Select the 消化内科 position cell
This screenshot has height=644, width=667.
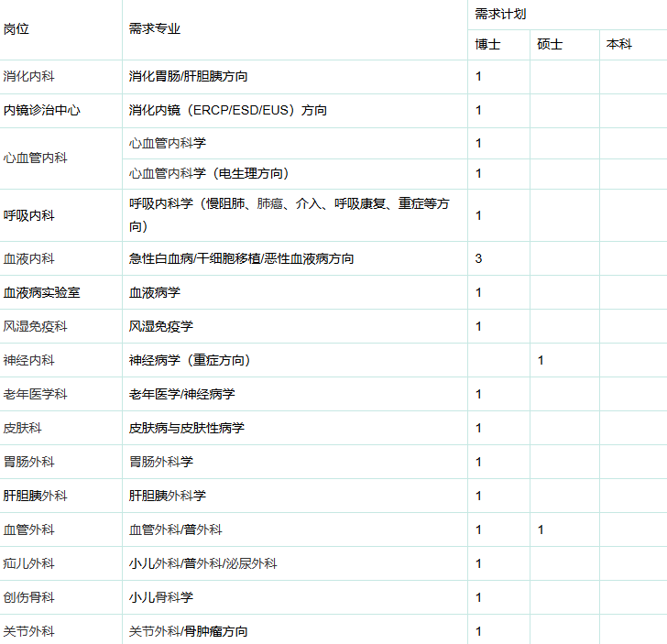point(28,77)
